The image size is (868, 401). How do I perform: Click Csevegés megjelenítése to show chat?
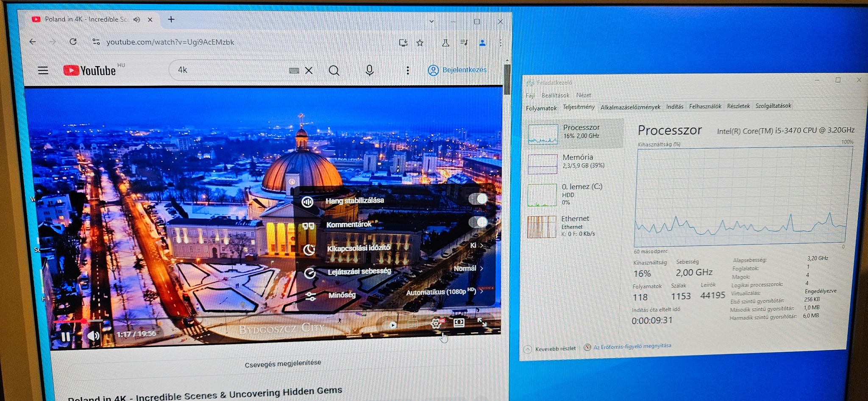(283, 363)
